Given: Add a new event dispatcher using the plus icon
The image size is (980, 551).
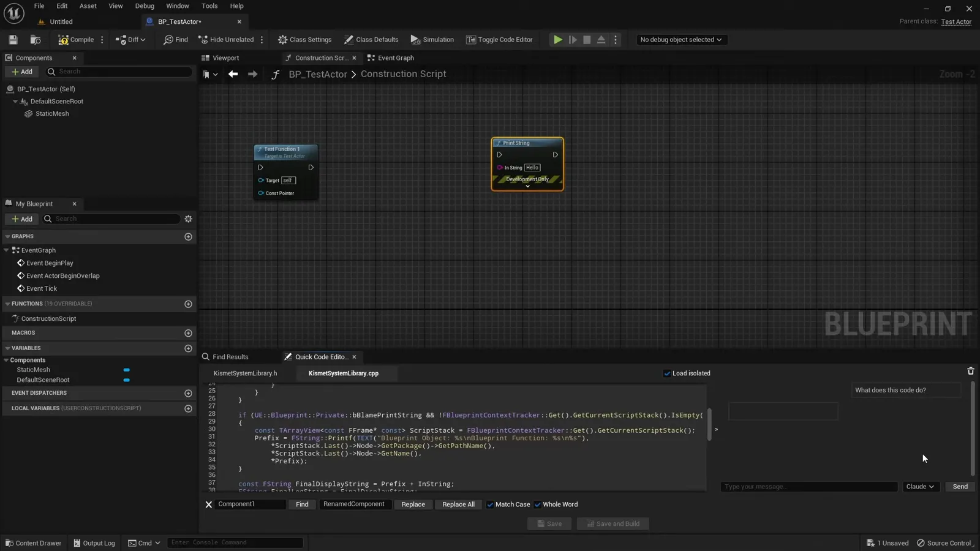Looking at the screenshot, I should tap(188, 394).
